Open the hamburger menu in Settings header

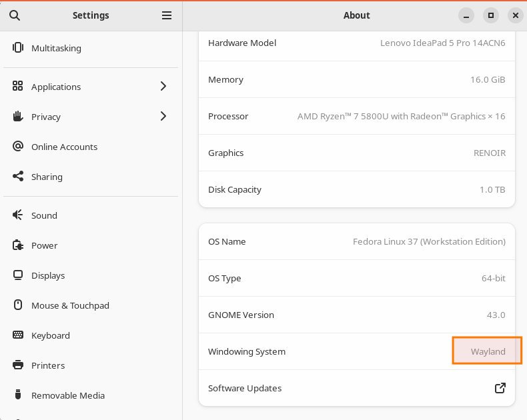pos(167,15)
